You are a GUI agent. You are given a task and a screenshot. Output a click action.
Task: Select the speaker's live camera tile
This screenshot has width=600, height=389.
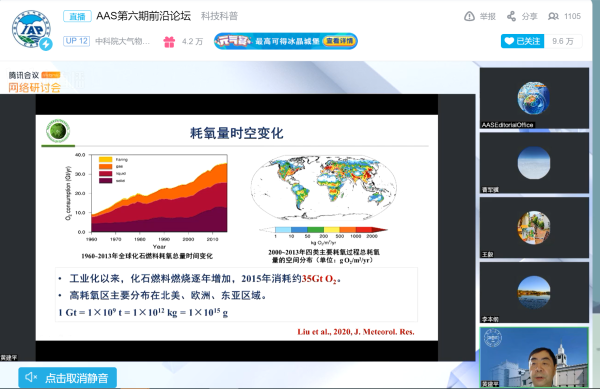534,357
